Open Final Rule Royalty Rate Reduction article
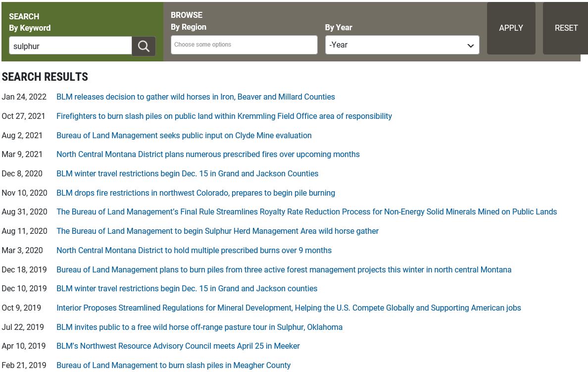 (306, 212)
